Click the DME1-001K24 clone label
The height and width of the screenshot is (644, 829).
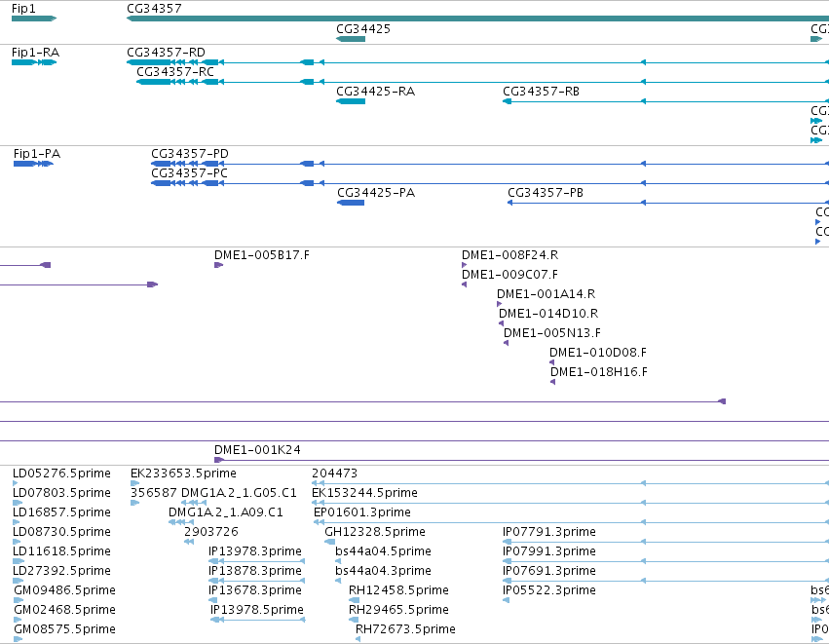[257, 450]
